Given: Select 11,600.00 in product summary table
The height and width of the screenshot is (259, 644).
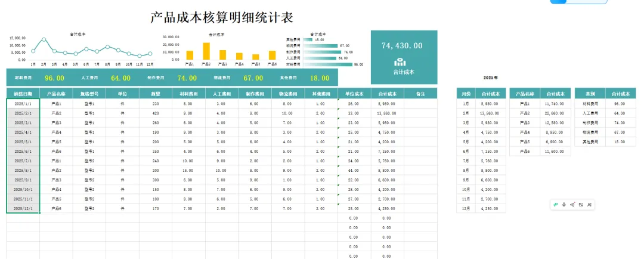Looking at the screenshot, I should (x=555, y=152).
